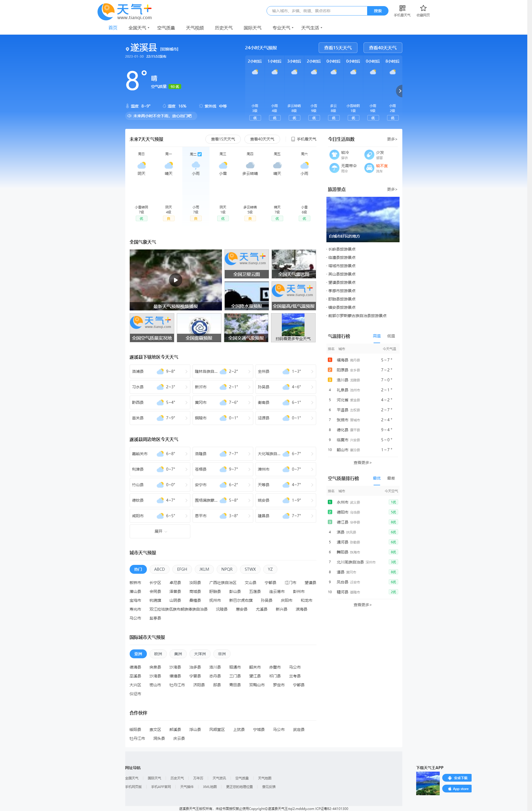Open 白城市好玩的地方 scenic image
Image resolution: width=532 pixels, height=811 pixels.
pyautogui.click(x=363, y=220)
